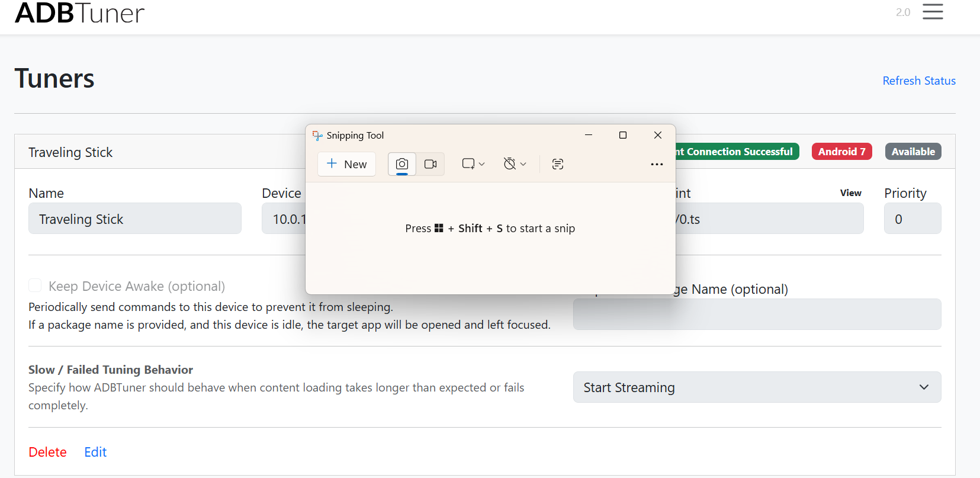Click the text actions icon in Snipping Tool
The image size is (980, 478).
557,164
